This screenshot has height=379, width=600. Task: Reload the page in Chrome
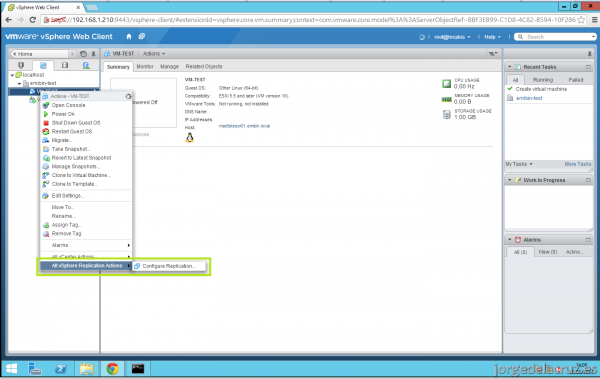33,20
